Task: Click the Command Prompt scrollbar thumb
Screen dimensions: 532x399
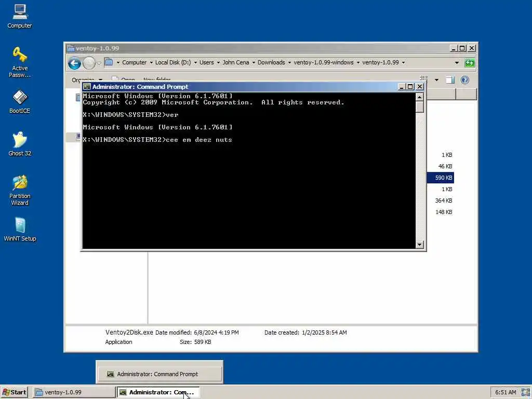Action: [420, 107]
